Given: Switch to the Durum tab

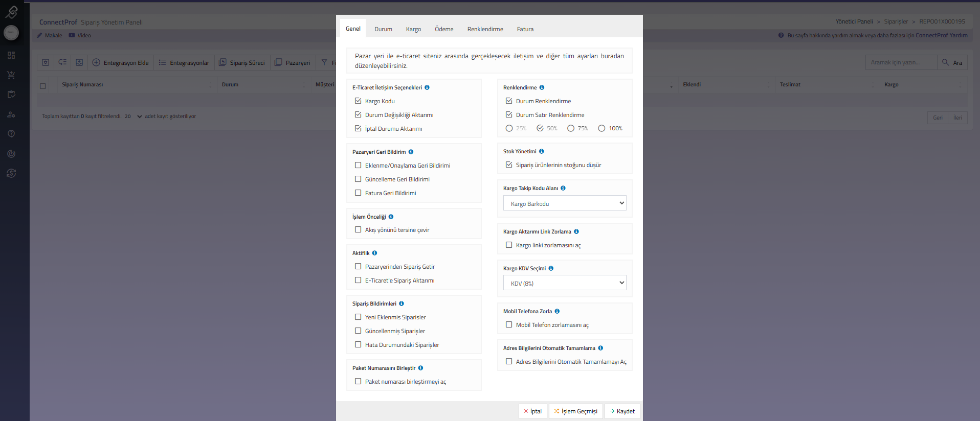Looking at the screenshot, I should 383,29.
